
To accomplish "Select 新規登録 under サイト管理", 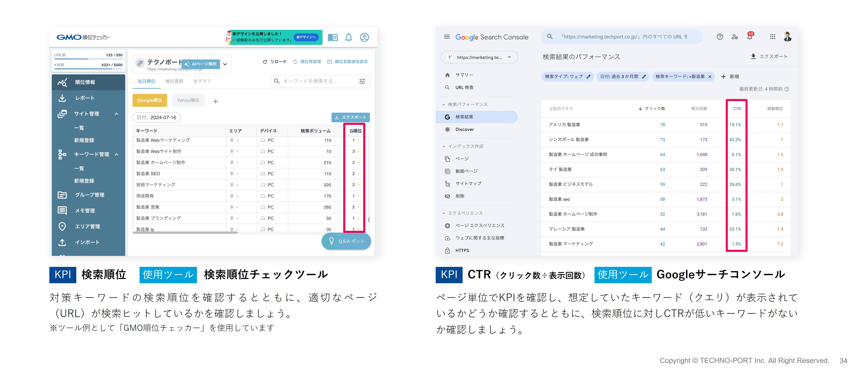I will (x=84, y=140).
